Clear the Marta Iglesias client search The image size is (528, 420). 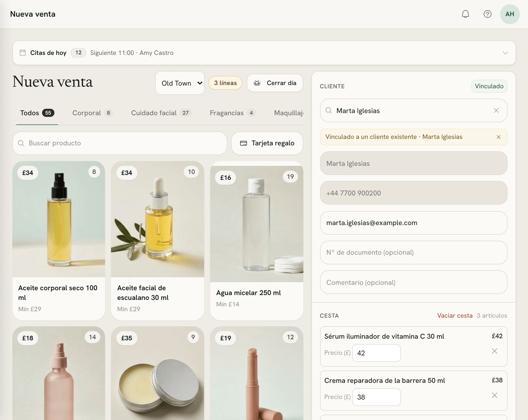click(x=496, y=110)
